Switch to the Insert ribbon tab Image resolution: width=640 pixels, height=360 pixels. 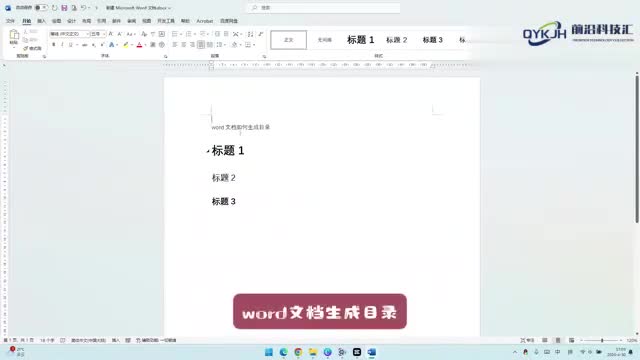tap(42, 21)
